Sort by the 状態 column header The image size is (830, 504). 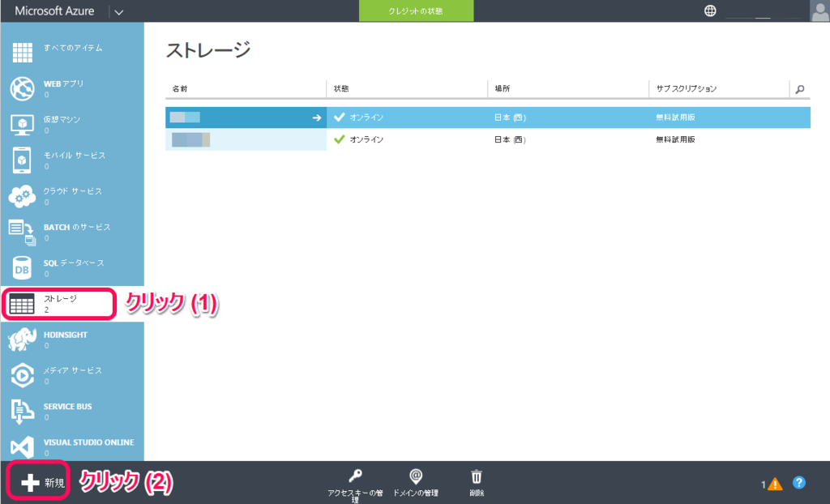341,88
